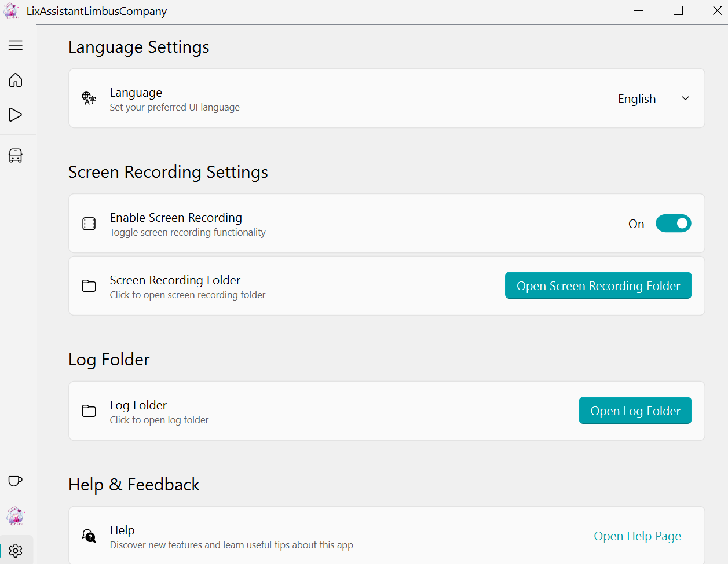Image resolution: width=728 pixels, height=564 pixels.
Task: Open the hamburger navigation menu
Action: [x=16, y=45]
